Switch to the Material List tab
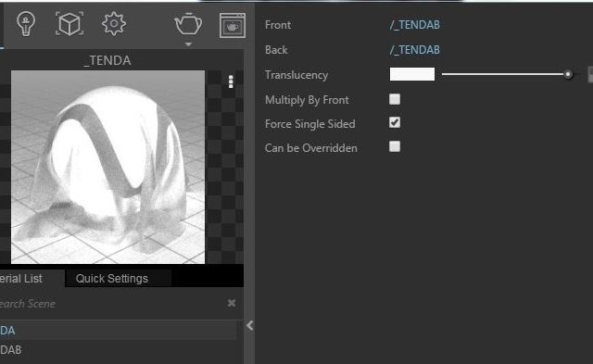593x364 pixels. 32,279
